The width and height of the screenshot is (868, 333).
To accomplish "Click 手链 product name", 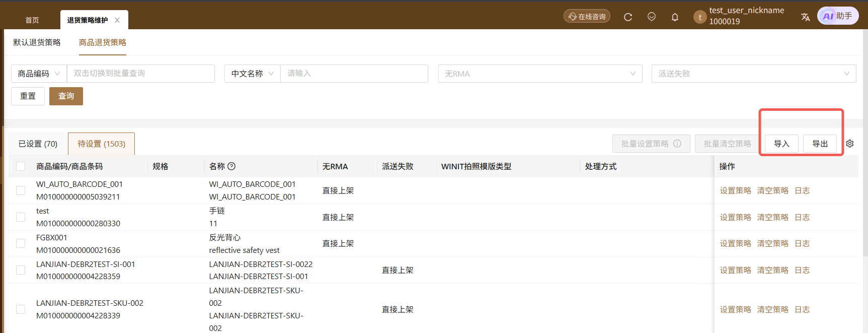I will click(x=217, y=211).
